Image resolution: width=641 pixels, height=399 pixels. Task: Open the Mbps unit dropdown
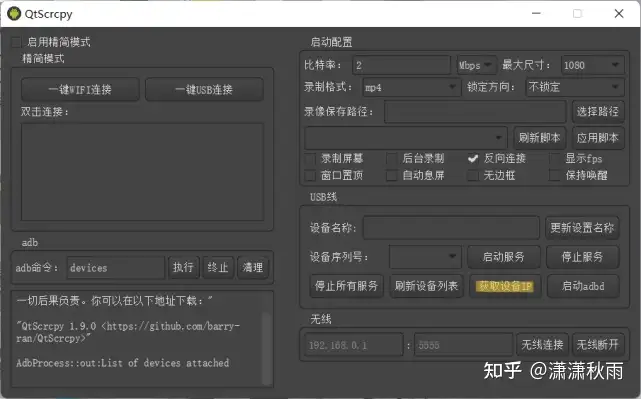click(476, 65)
